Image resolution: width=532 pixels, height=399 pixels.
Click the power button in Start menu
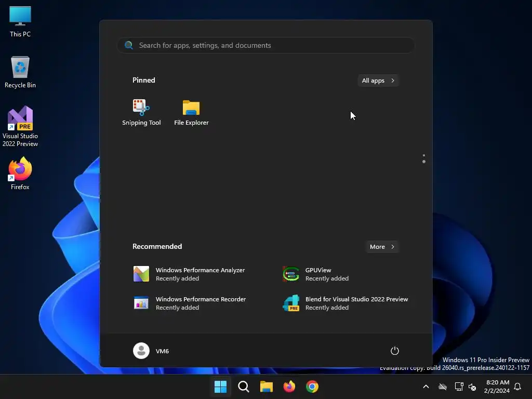pos(395,351)
